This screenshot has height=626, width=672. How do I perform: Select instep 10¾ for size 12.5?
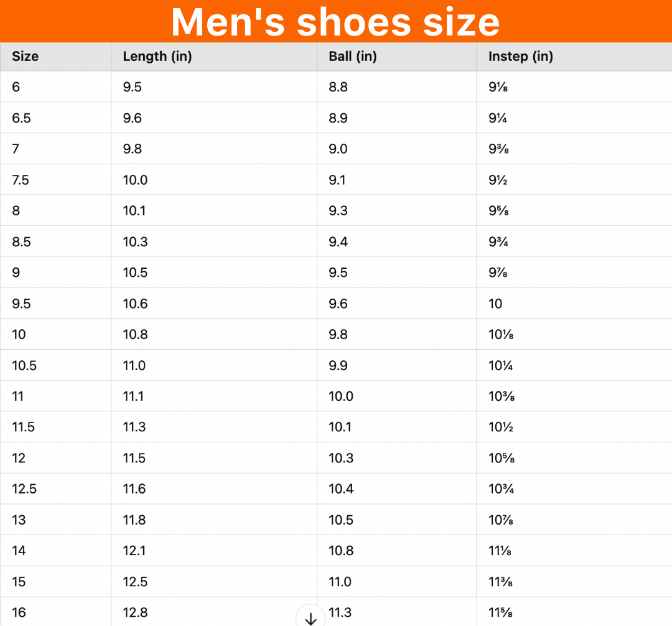(x=574, y=489)
